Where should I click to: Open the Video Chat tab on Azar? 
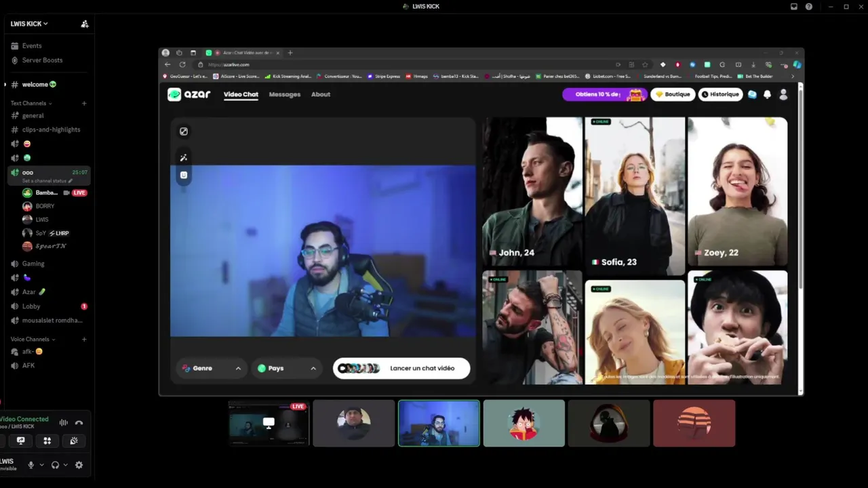click(x=241, y=94)
